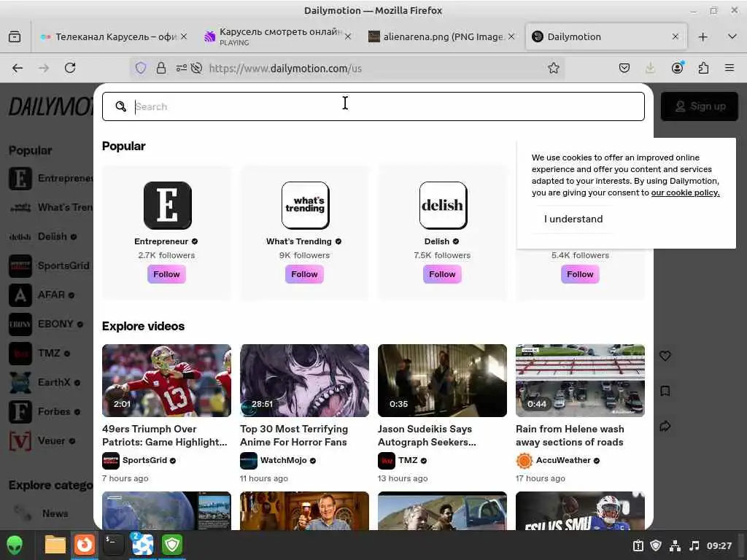The height and width of the screenshot is (560, 747).
Task: Open the our cookie policy link
Action: click(x=685, y=192)
